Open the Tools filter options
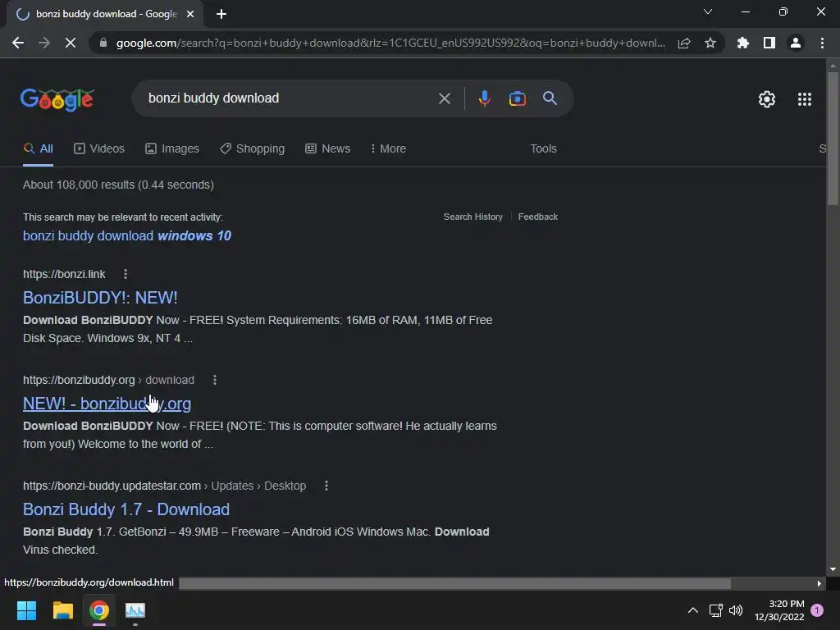840x630 pixels. (543, 149)
